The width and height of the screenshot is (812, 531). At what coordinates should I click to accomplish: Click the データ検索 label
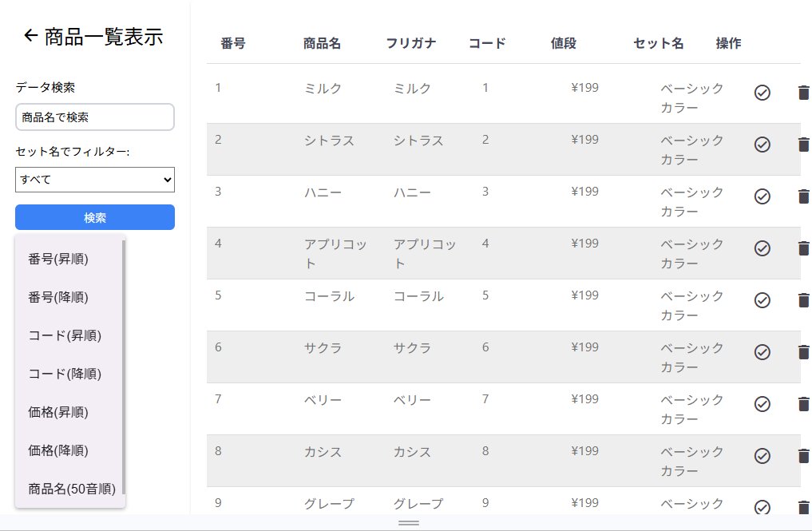[x=45, y=88]
